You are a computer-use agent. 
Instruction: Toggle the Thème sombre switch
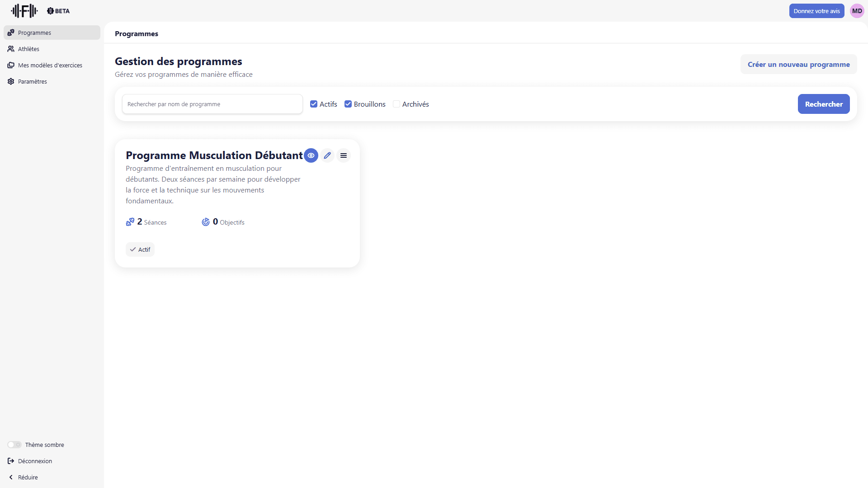pyautogui.click(x=14, y=445)
